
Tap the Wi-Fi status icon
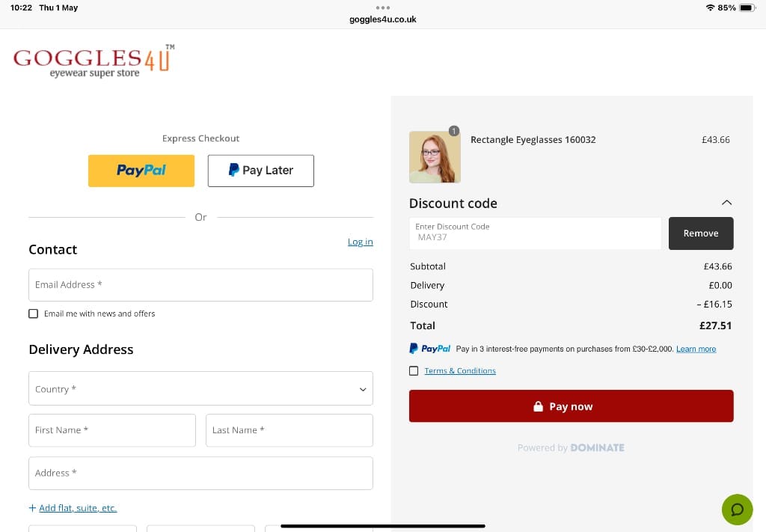711,7
